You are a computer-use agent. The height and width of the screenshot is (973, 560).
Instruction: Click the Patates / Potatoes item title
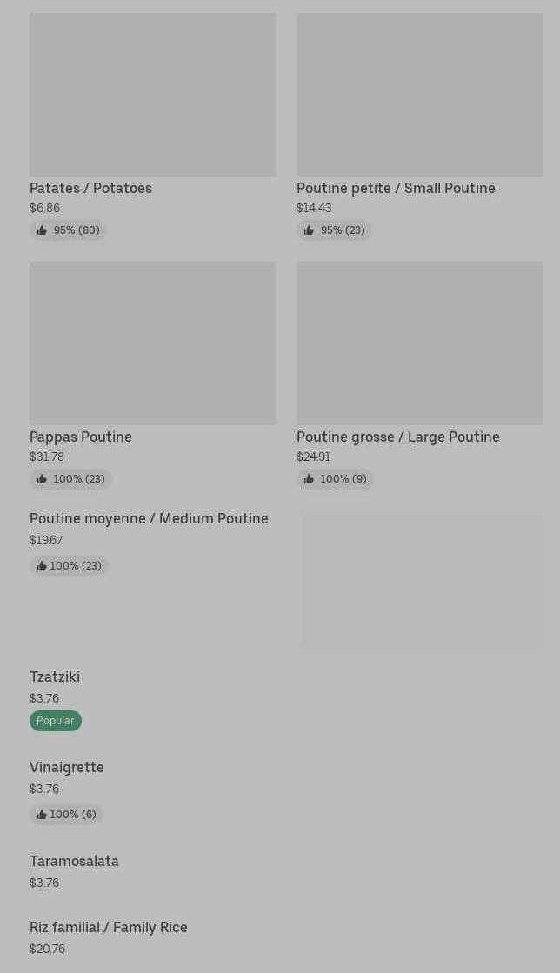[x=90, y=188]
